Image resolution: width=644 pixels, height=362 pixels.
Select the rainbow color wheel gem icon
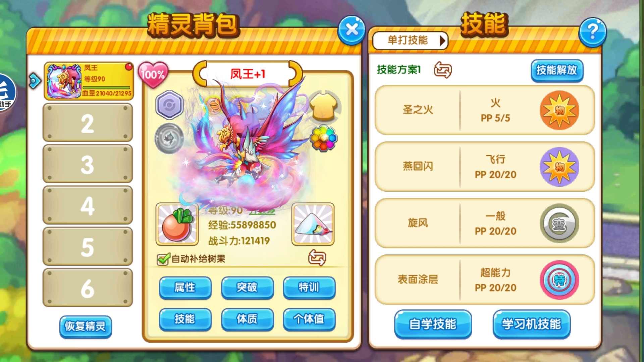pos(323,138)
